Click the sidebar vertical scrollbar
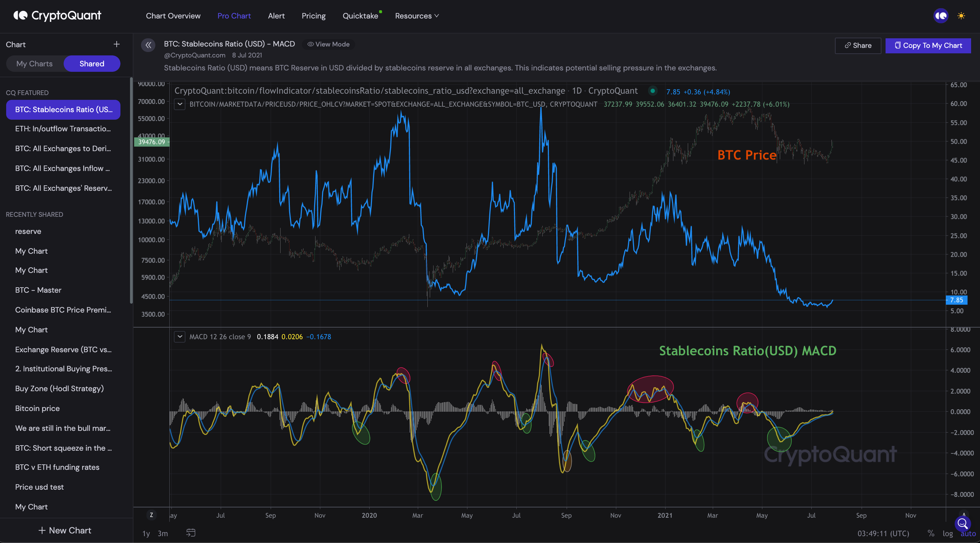 pyautogui.click(x=131, y=190)
